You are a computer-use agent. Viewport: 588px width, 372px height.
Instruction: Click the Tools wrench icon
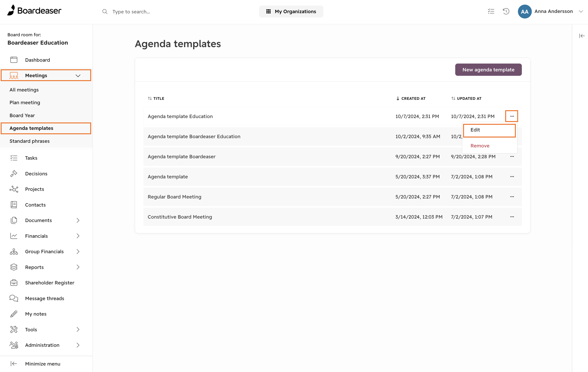point(14,329)
